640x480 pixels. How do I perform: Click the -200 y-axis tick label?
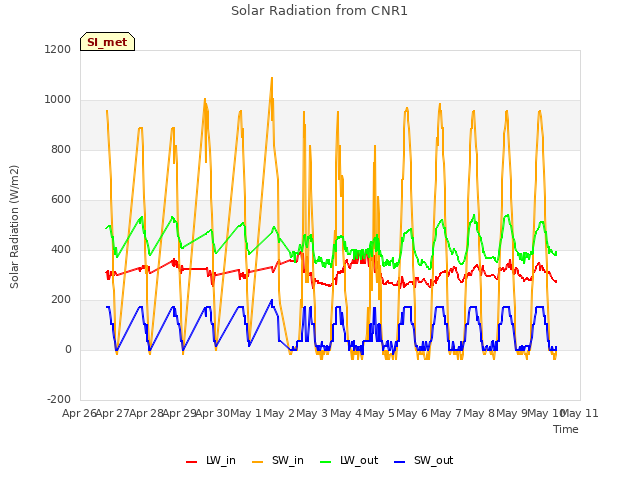[59, 399]
